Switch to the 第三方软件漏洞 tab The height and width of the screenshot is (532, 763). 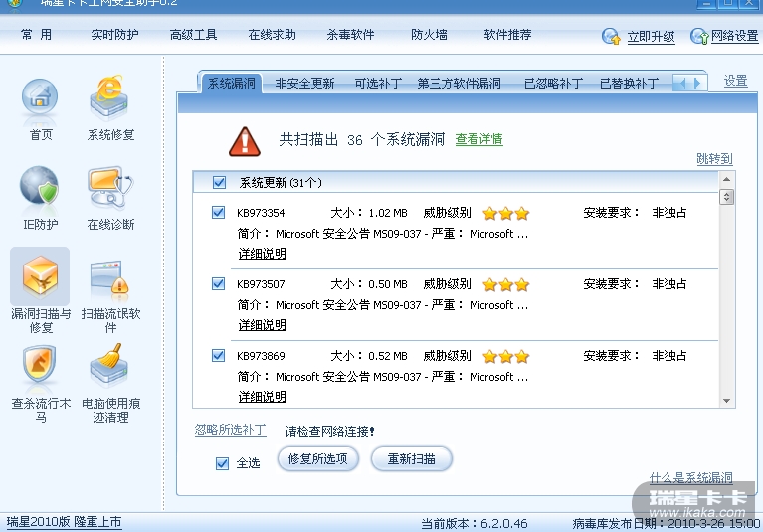click(x=459, y=84)
